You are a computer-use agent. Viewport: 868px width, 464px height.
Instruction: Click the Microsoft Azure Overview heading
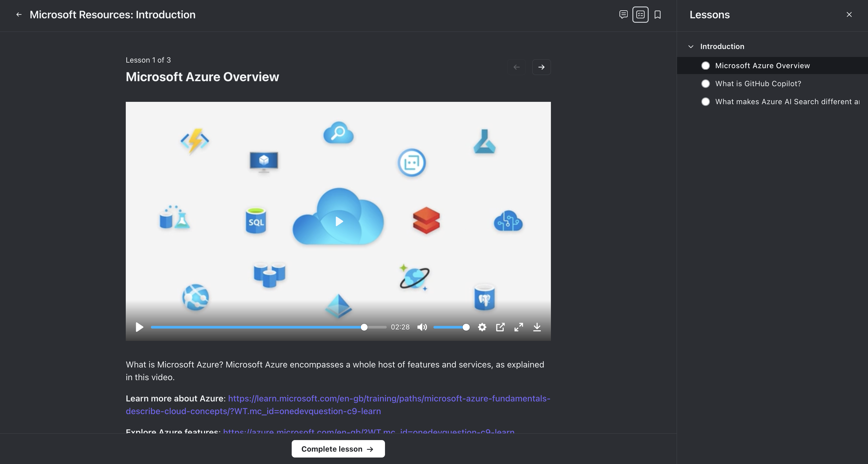(x=202, y=77)
